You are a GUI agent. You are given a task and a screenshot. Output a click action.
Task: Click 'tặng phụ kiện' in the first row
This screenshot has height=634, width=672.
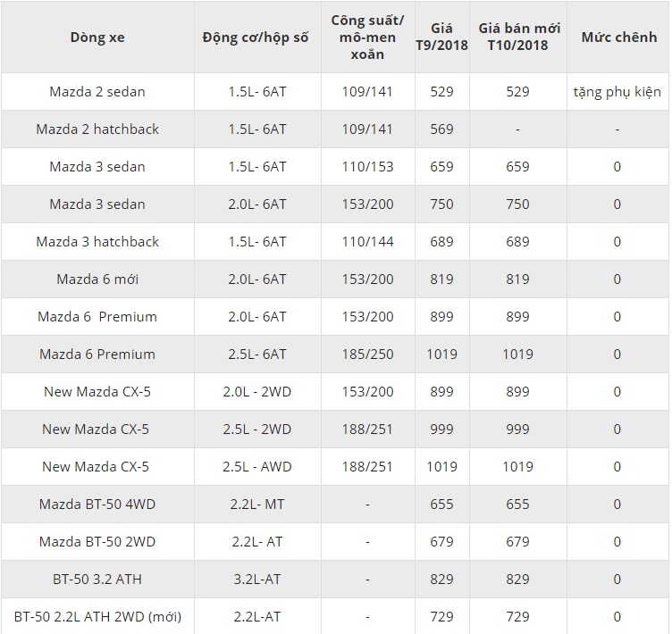pos(618,91)
